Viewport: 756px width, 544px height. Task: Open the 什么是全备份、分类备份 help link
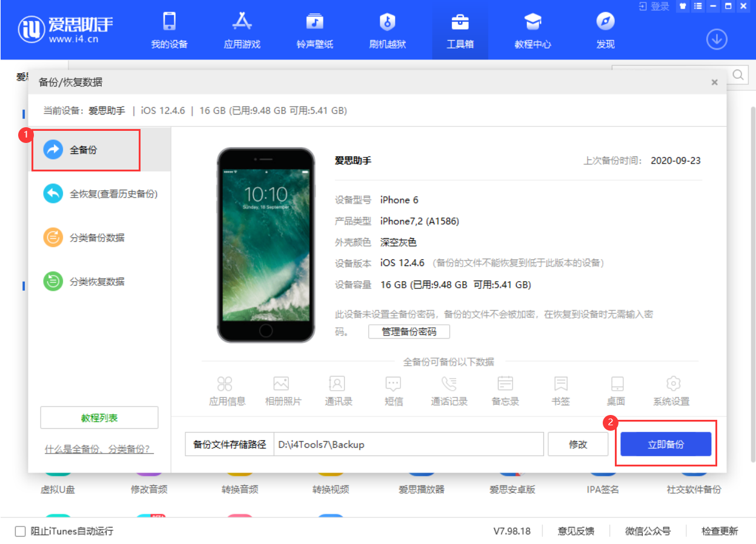[98, 449]
